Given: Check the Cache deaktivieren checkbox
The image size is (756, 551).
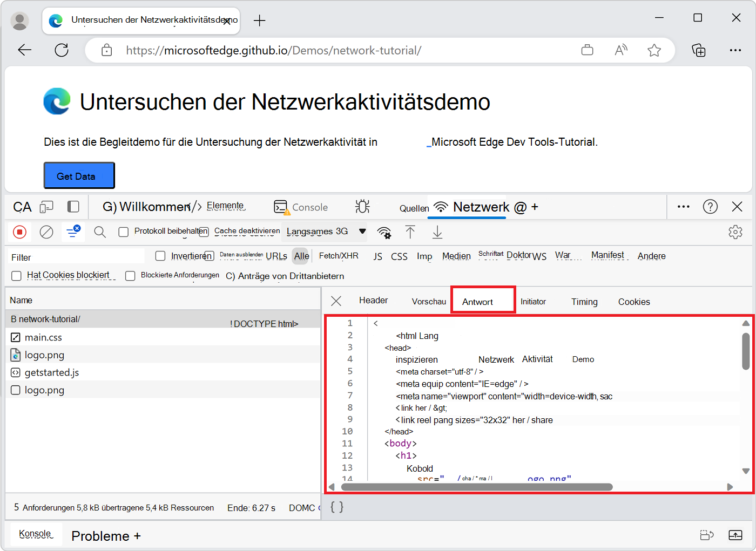Looking at the screenshot, I should [x=204, y=232].
